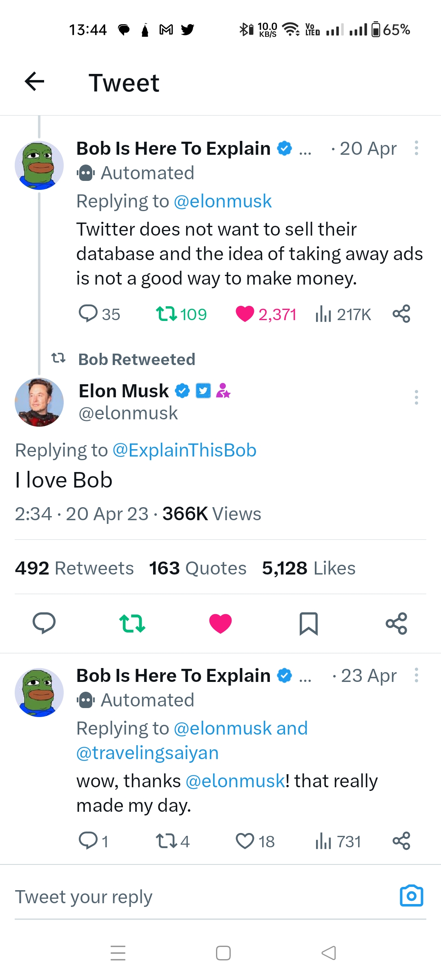This screenshot has height=980, width=441.
Task: Open more options on Elon Musk's tweet
Action: coord(416,397)
